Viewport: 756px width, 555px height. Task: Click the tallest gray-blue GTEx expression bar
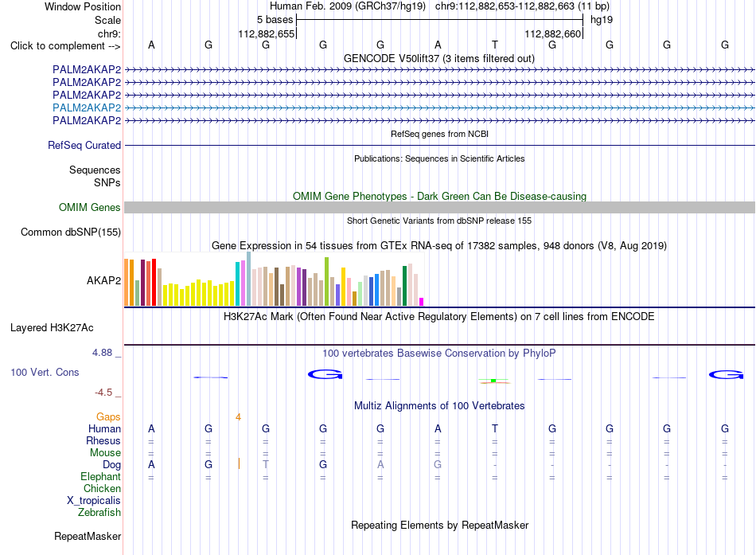(249, 279)
